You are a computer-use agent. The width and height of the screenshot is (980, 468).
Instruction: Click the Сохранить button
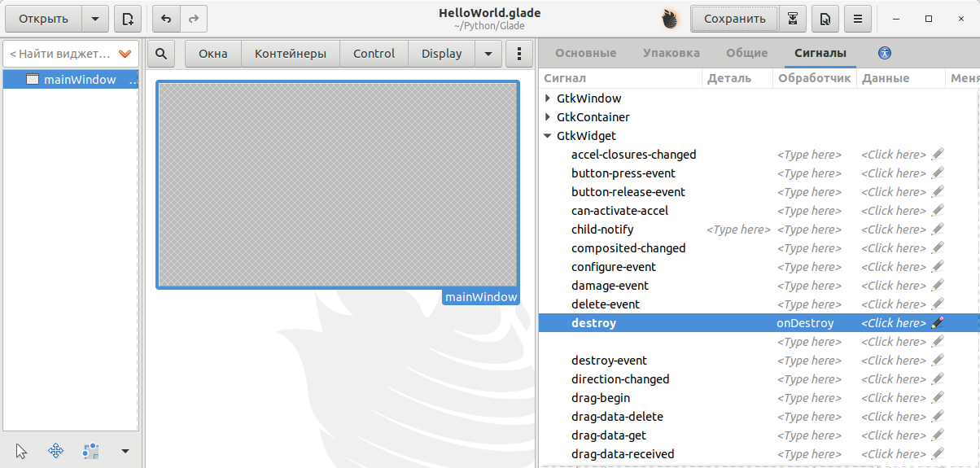pos(734,19)
